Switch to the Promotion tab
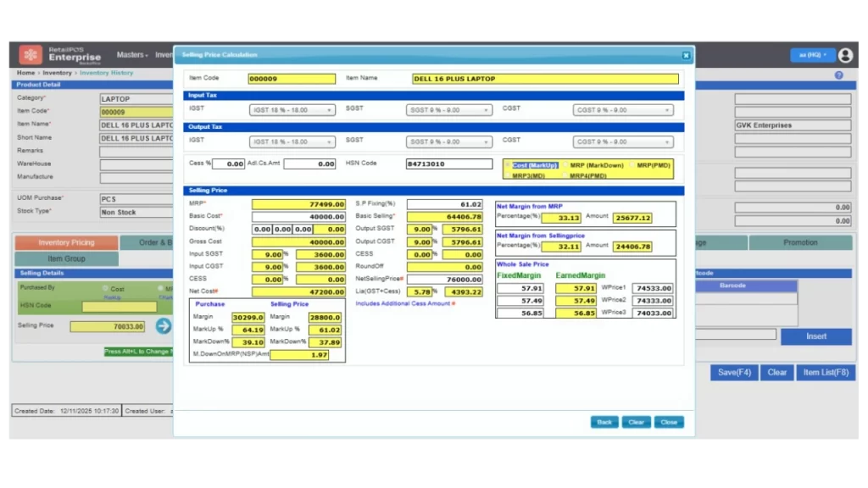The width and height of the screenshot is (868, 488). coord(800,242)
